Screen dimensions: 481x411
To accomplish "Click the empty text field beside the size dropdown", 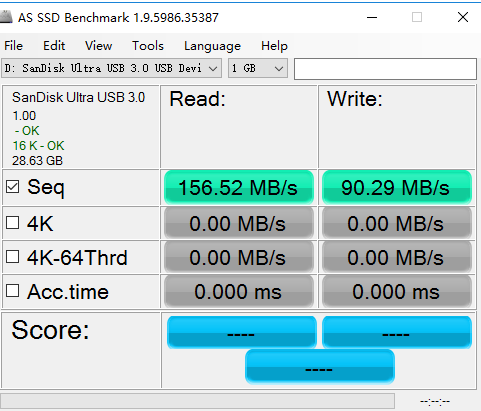I will click(x=385, y=69).
